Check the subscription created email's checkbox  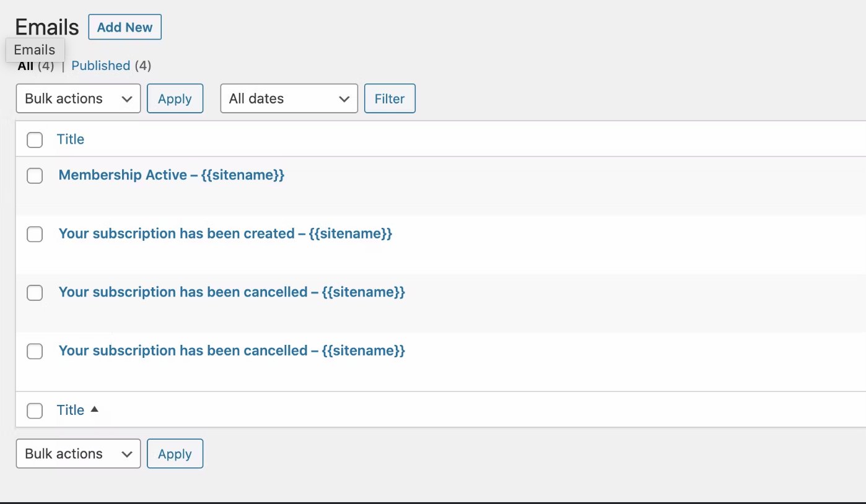[x=35, y=234]
